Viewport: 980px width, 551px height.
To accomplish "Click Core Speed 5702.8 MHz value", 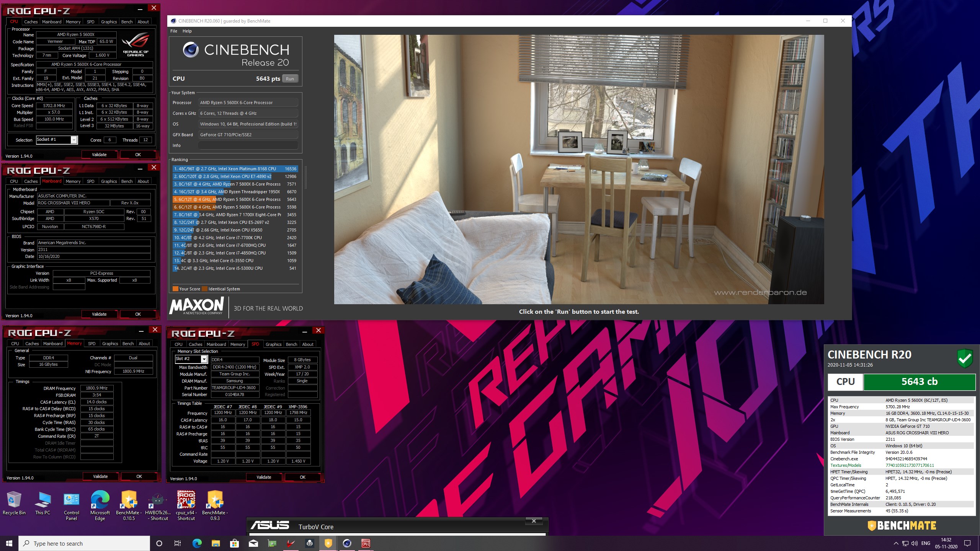I will [54, 106].
